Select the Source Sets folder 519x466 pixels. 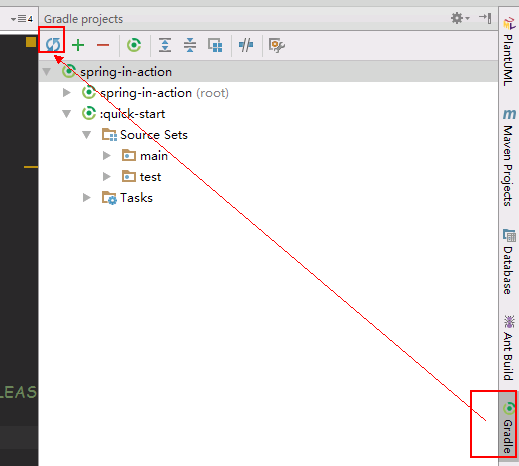pyautogui.click(x=145, y=135)
